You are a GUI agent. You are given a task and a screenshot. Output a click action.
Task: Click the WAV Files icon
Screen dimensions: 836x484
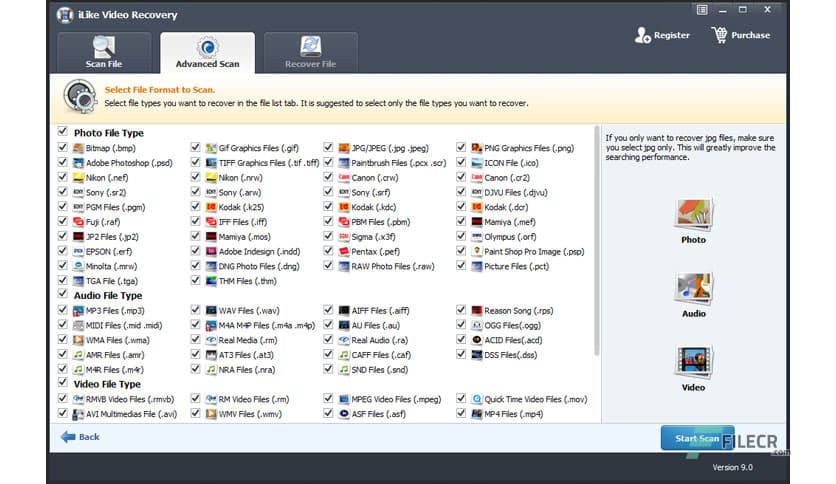click(x=211, y=310)
